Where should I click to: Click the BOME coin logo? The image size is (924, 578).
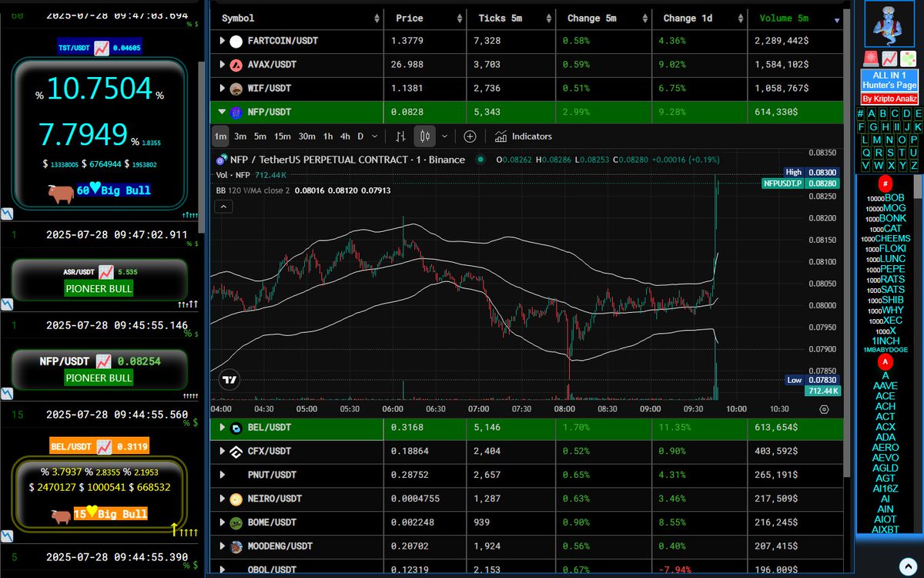coord(236,523)
